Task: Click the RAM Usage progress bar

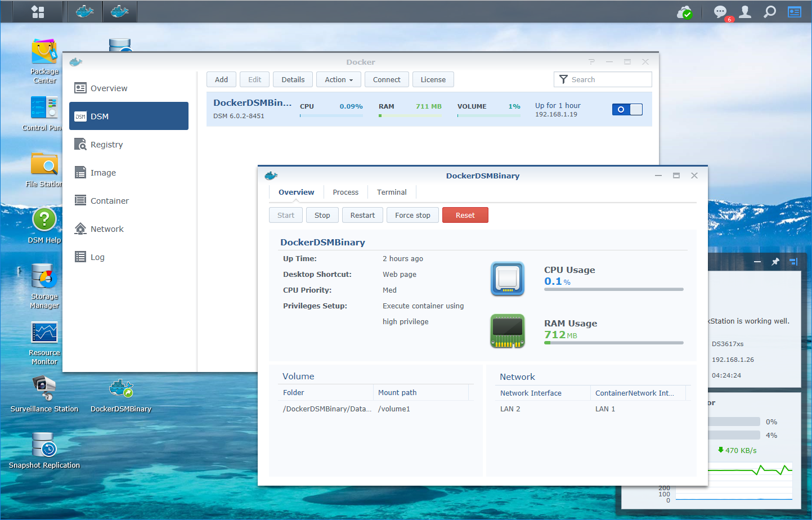Action: tap(614, 343)
